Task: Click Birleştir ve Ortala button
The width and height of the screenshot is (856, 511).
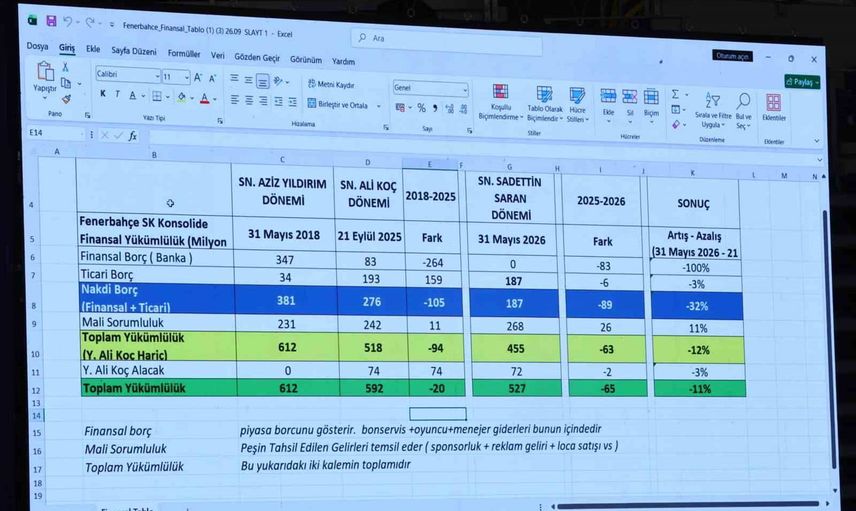Action: tap(337, 104)
